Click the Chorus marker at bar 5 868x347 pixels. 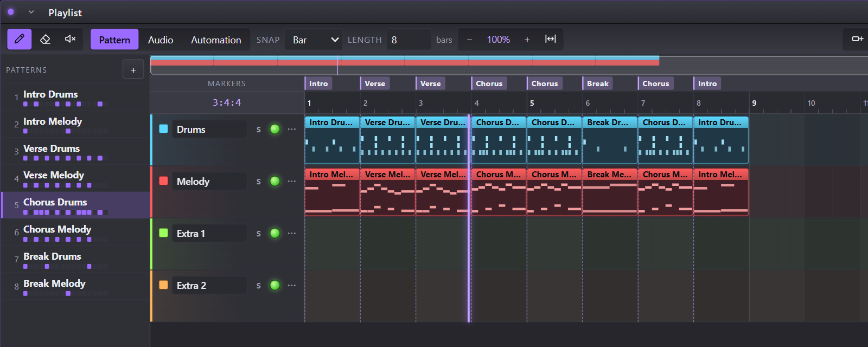545,83
